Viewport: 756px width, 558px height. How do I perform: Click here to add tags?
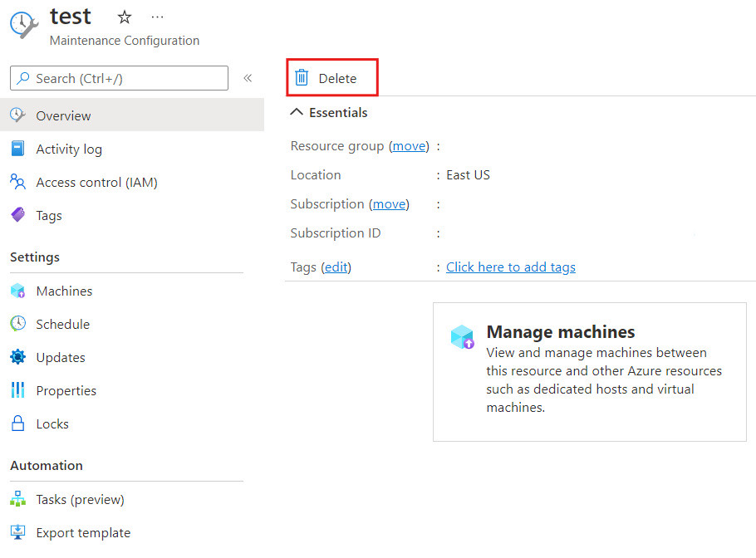click(510, 267)
